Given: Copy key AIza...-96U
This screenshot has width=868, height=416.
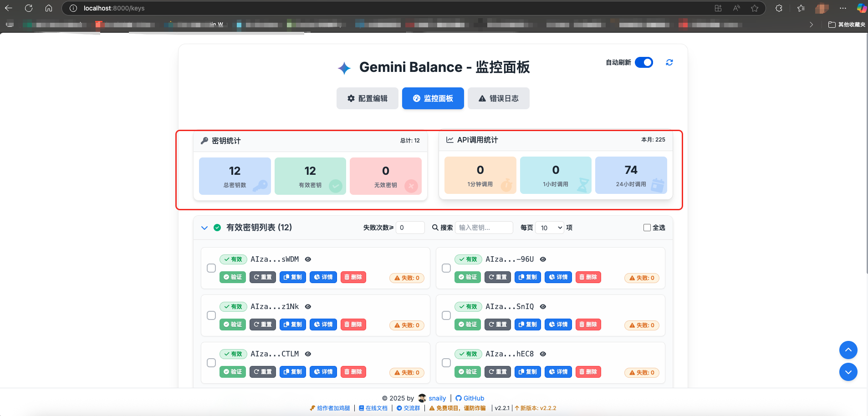Looking at the screenshot, I should (x=528, y=277).
